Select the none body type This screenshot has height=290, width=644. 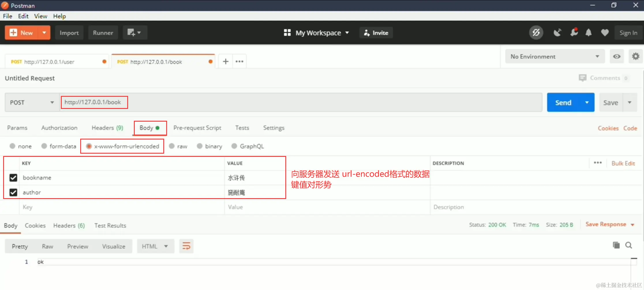click(12, 146)
